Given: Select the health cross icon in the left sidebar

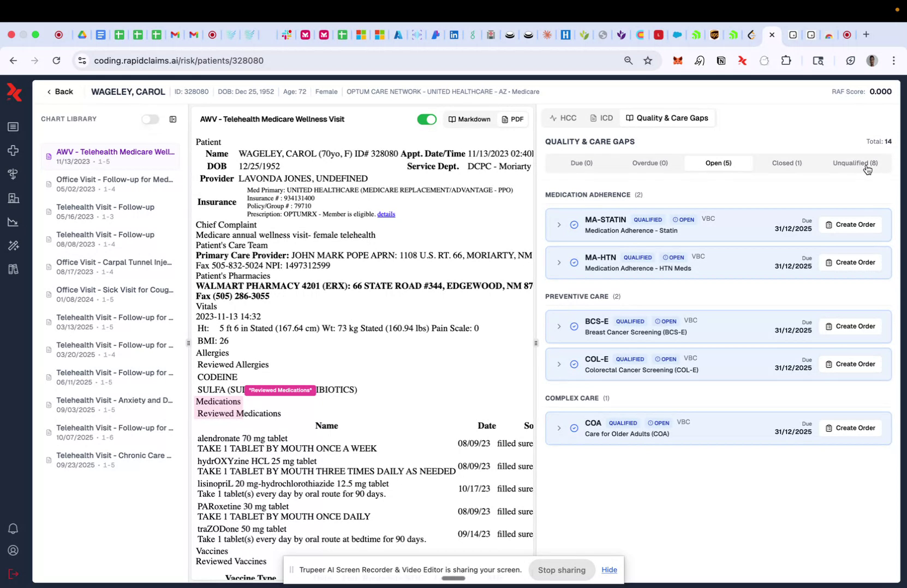Looking at the screenshot, I should pos(13,151).
